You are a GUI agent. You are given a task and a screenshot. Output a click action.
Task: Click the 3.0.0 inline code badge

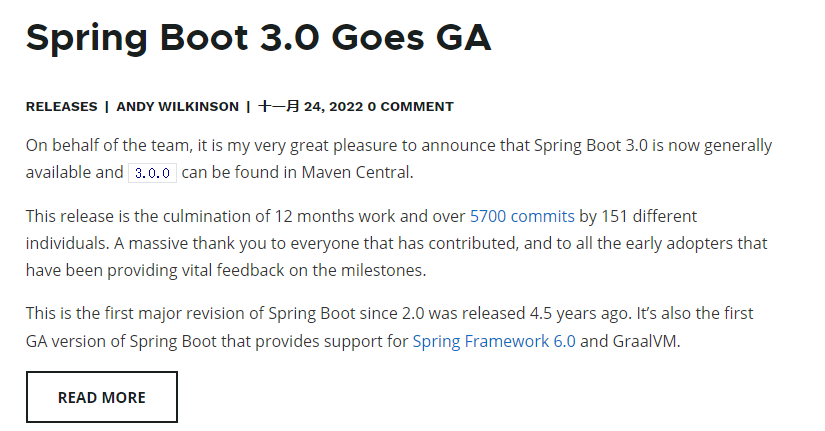tap(152, 173)
